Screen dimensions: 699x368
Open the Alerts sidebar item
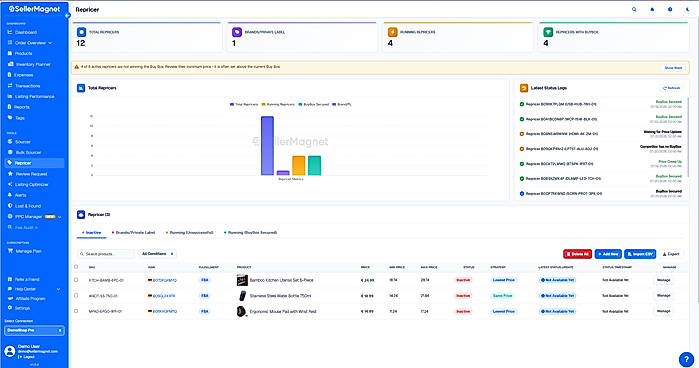pos(21,195)
